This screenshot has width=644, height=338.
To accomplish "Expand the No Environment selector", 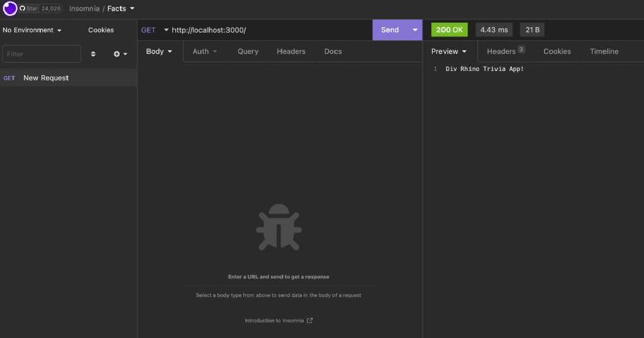I will [x=32, y=30].
